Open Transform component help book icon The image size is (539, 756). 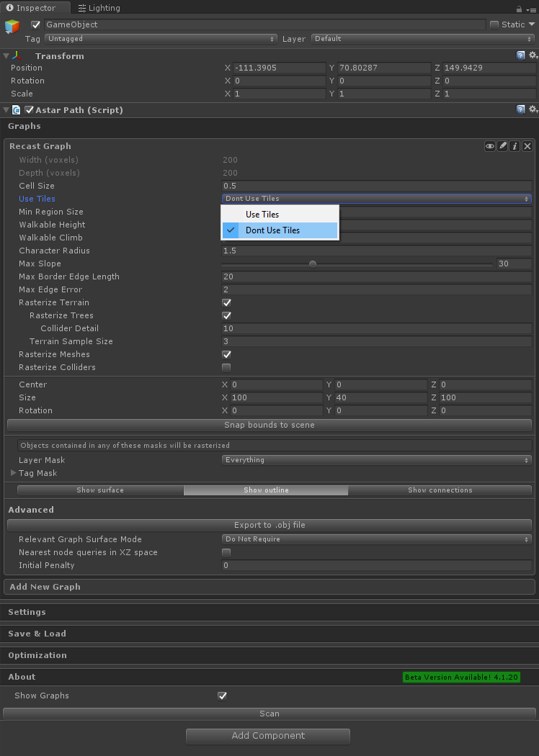(x=521, y=55)
